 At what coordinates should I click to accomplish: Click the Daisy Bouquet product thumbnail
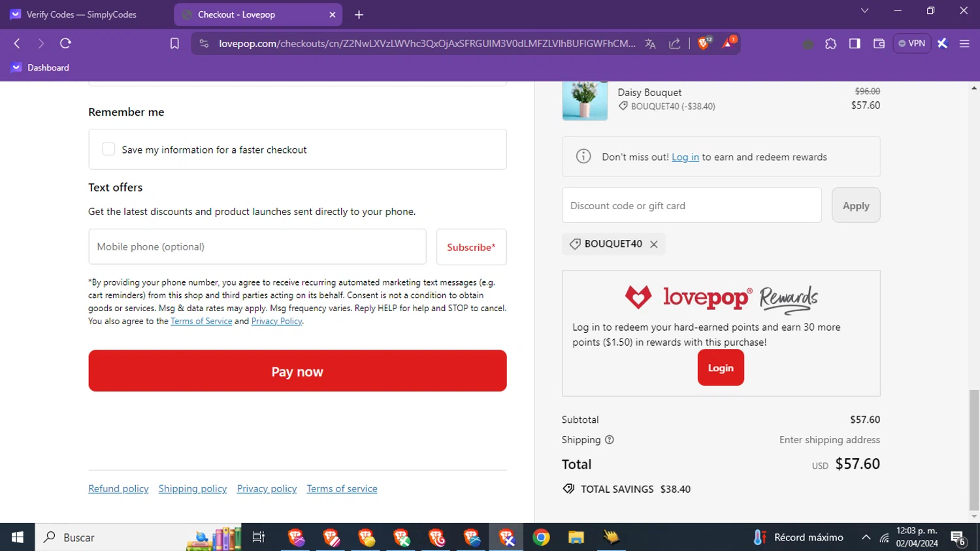pyautogui.click(x=585, y=101)
